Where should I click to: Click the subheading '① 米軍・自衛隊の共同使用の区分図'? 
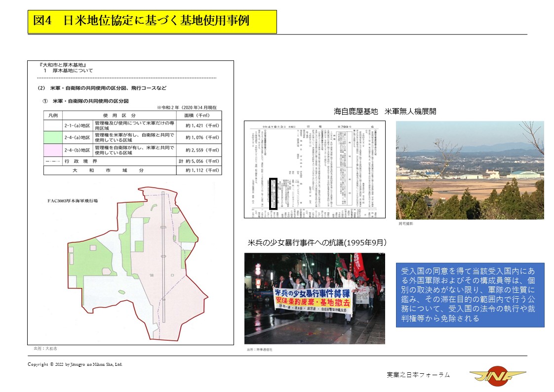(x=85, y=101)
